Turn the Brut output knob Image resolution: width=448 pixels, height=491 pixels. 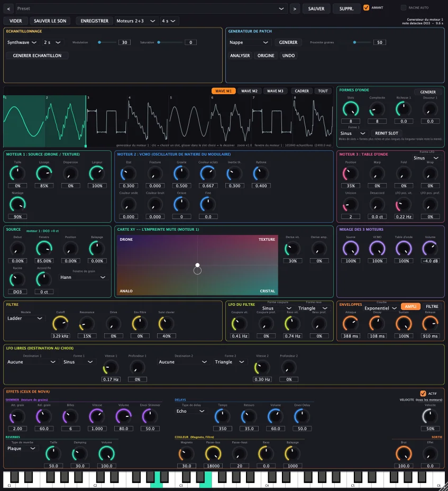click(x=404, y=454)
